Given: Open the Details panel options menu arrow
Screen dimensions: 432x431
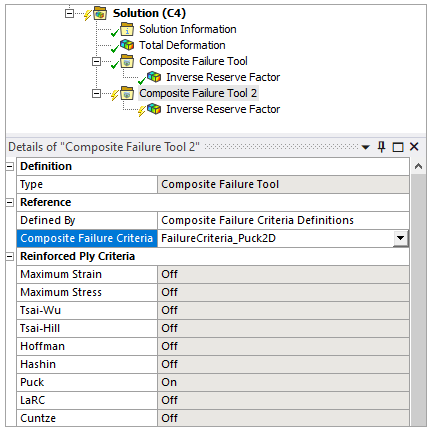Looking at the screenshot, I should tap(366, 147).
